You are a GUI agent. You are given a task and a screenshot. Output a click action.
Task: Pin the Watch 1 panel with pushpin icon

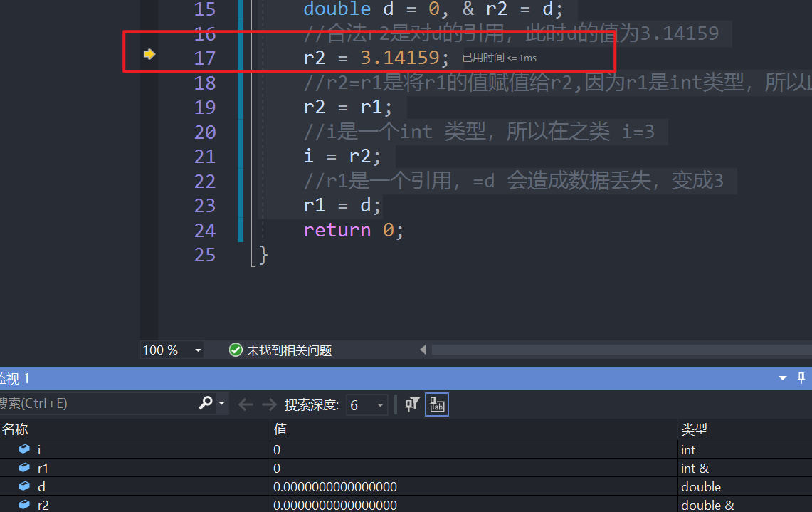(801, 378)
